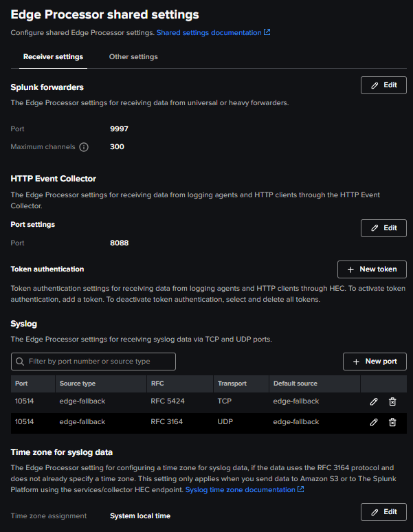Focus the filter by port number field
This screenshot has height=532, width=413.
[x=93, y=362]
